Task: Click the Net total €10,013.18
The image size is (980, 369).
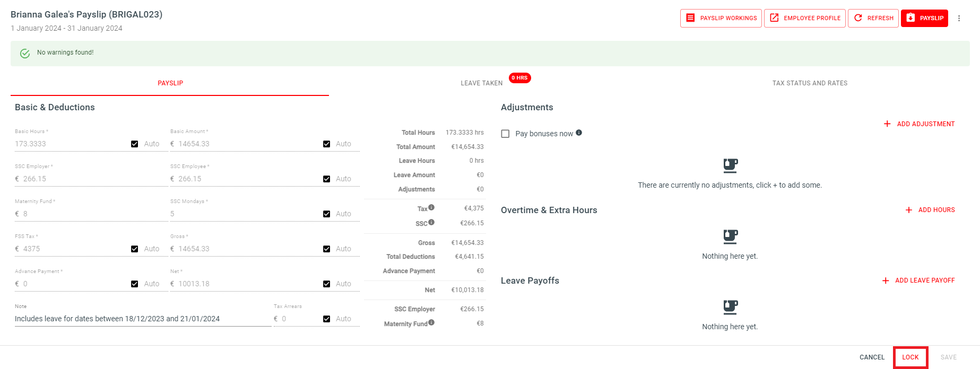Action: (x=467, y=290)
